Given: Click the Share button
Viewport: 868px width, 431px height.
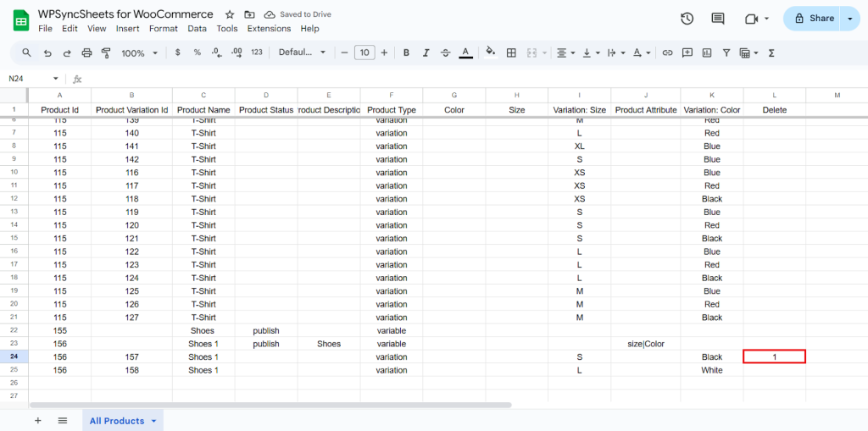Looking at the screenshot, I should click(812, 19).
